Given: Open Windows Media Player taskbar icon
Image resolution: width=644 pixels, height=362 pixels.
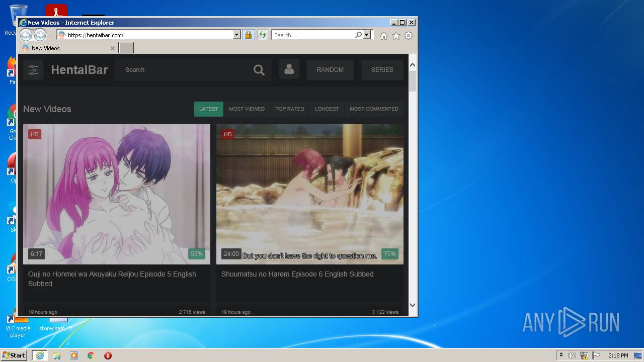Looking at the screenshot, I should [x=74, y=355].
